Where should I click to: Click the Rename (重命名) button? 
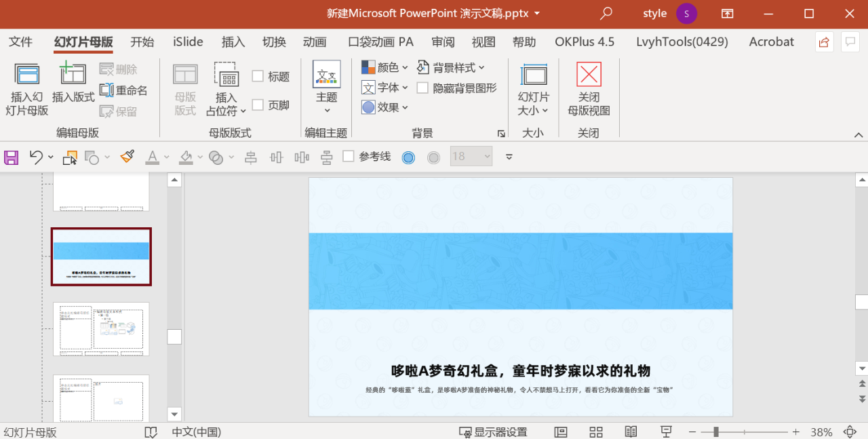(x=123, y=90)
